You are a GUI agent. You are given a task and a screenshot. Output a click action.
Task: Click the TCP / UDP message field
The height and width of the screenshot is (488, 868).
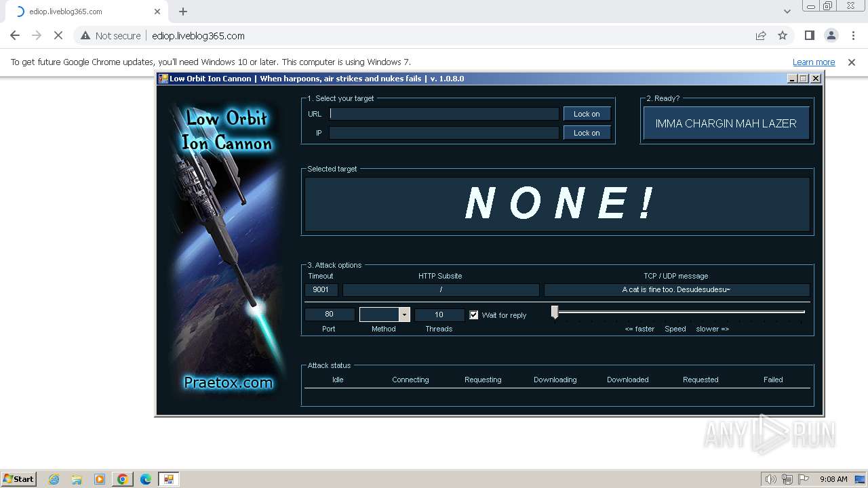pos(676,289)
